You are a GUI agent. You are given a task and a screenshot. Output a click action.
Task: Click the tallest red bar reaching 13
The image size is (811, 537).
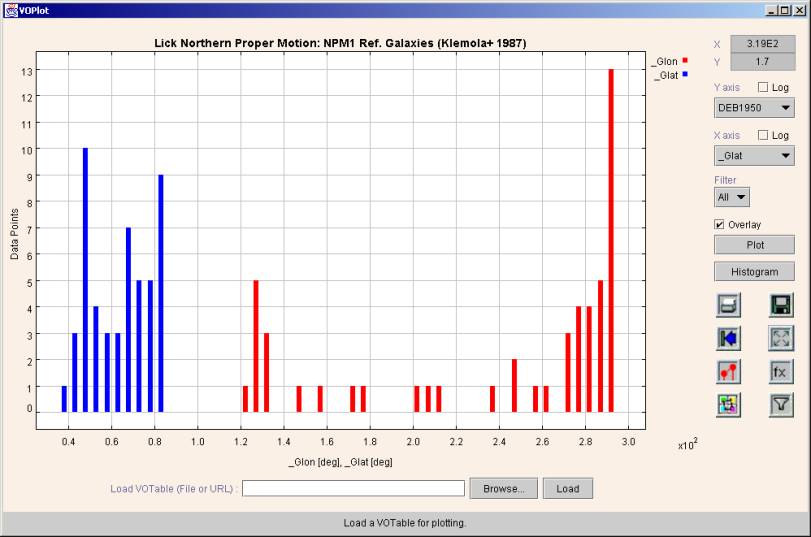pos(611,241)
